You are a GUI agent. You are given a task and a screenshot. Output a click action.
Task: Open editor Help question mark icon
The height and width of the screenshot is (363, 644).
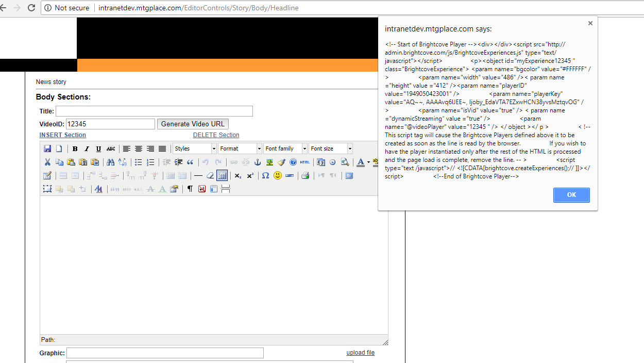click(x=293, y=162)
